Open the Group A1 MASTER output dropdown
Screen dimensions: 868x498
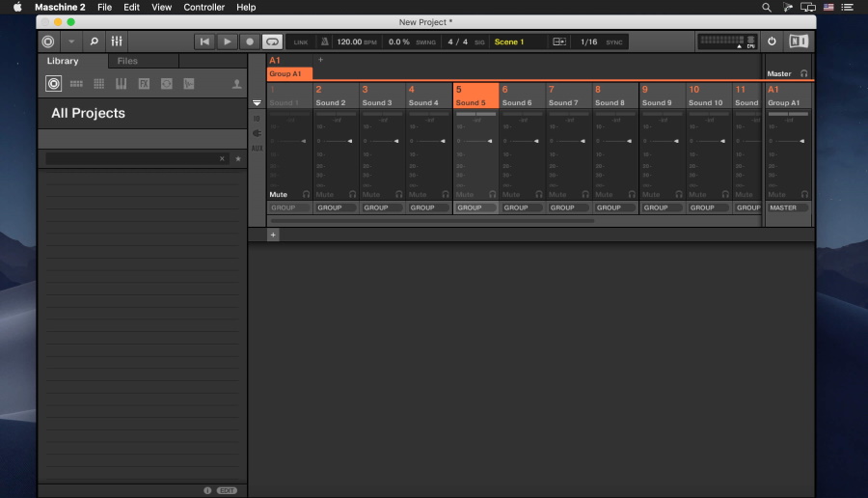[788, 207]
